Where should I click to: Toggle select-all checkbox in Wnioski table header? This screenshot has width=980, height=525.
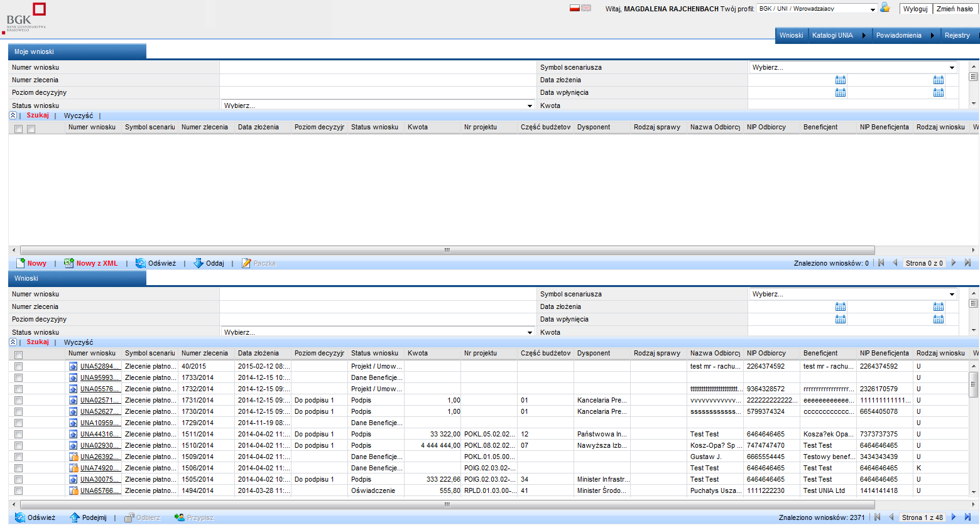point(18,355)
